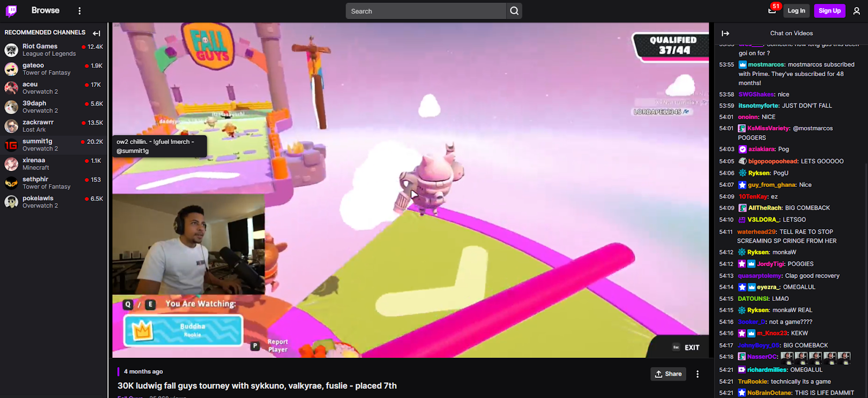Open gateoo channel
868x398 pixels.
[x=54, y=69]
